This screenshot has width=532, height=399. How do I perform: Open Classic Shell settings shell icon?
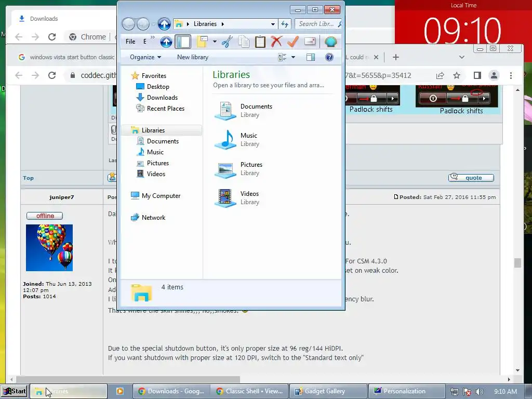(x=330, y=42)
